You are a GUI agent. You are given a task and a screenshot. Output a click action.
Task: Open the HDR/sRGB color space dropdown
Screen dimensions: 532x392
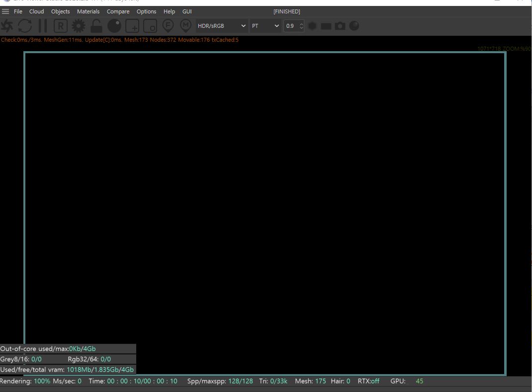click(222, 26)
